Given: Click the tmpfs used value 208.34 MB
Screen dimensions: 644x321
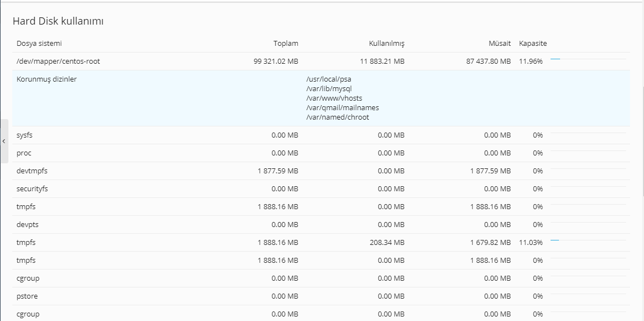Looking at the screenshot, I should [387, 243].
